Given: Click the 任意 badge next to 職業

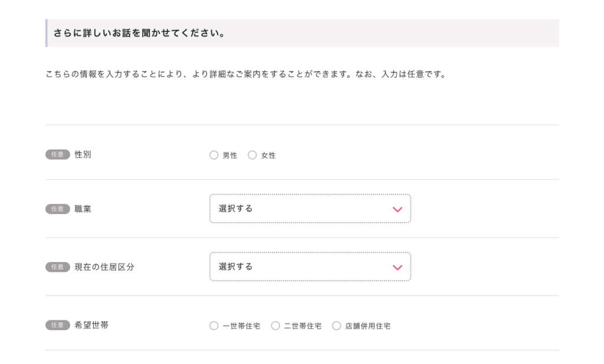Looking at the screenshot, I should [x=57, y=209].
